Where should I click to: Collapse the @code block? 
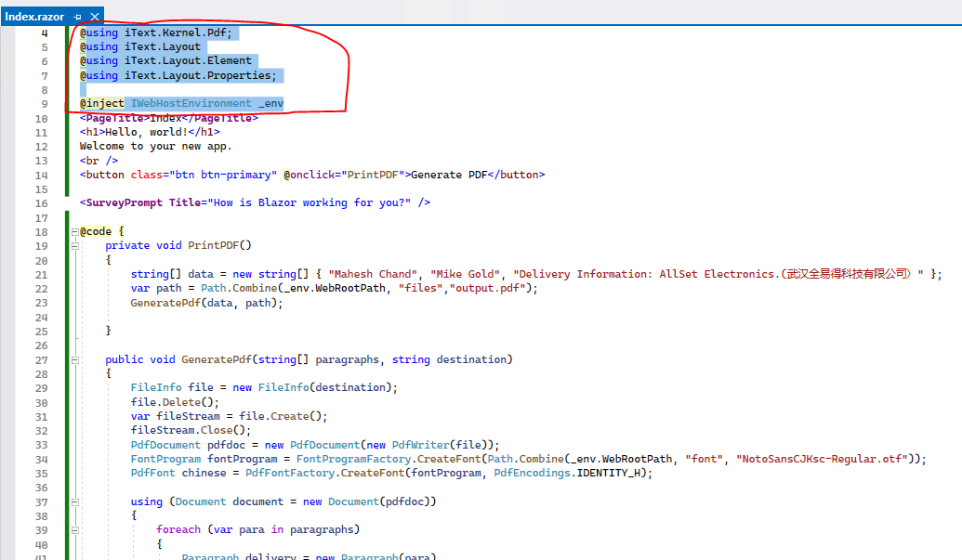coord(75,231)
